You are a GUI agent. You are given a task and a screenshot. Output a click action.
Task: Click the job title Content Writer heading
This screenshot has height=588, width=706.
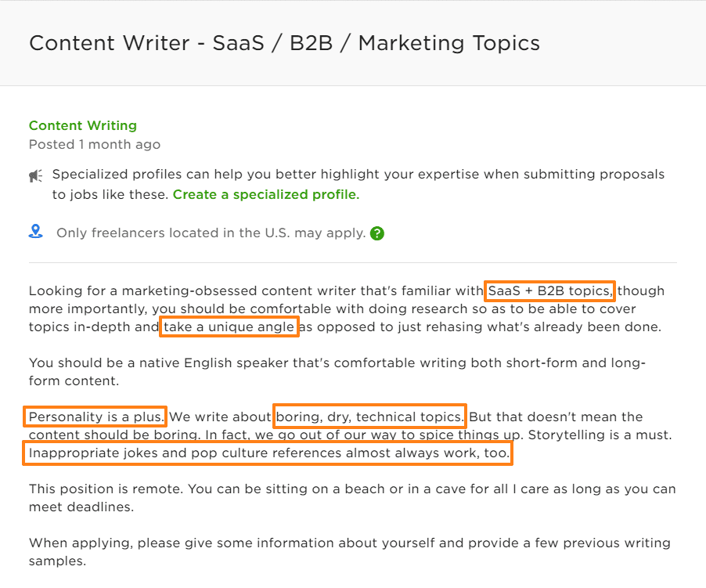tap(284, 43)
